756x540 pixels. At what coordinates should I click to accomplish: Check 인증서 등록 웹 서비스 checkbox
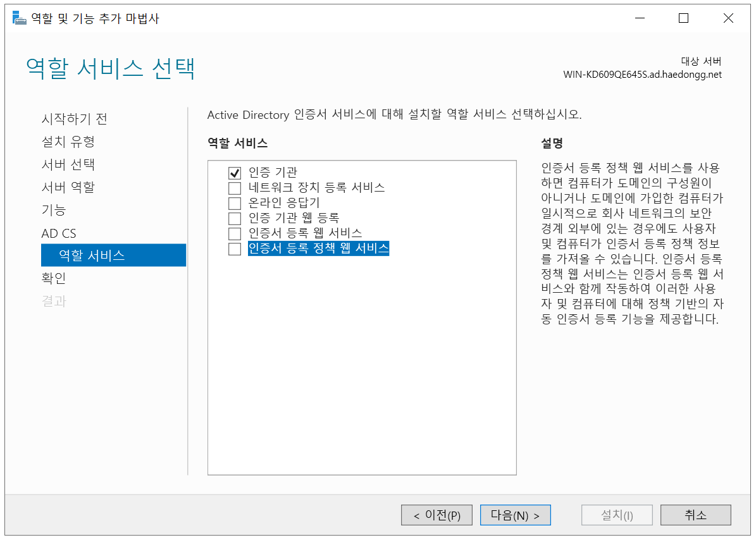[x=235, y=233]
